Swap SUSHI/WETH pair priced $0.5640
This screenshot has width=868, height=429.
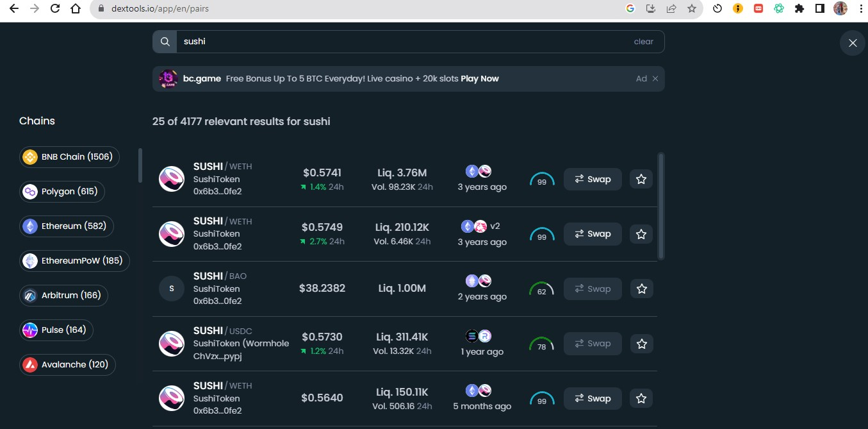[593, 398]
